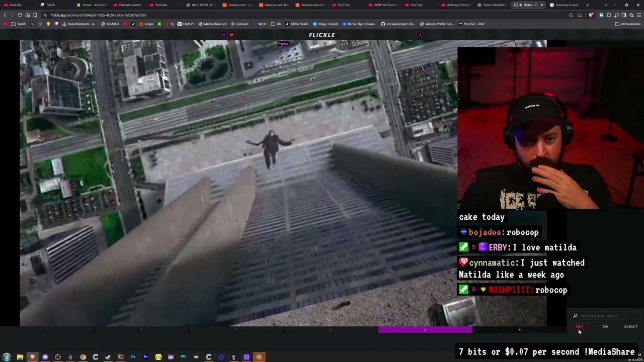Switch to the Send a MediaShare tab
The image size is (644, 362).
492,5
